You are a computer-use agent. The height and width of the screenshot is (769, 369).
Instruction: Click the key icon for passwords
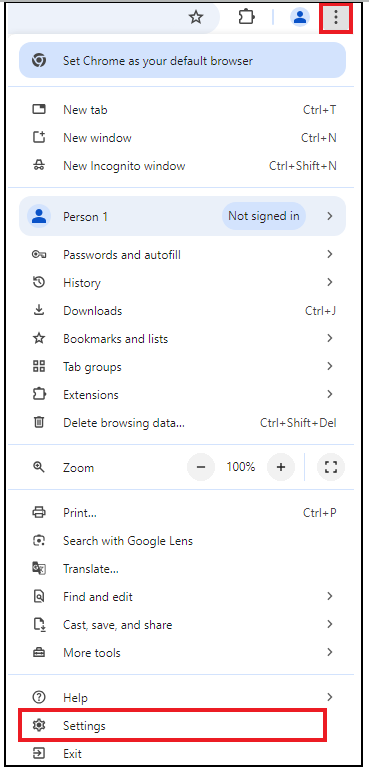click(39, 254)
